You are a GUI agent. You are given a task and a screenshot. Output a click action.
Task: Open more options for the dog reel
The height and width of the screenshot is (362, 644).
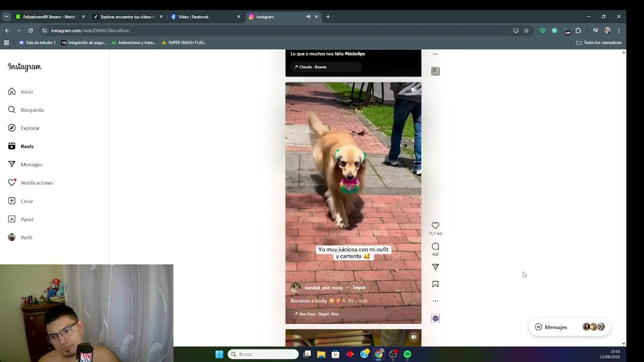click(x=435, y=301)
